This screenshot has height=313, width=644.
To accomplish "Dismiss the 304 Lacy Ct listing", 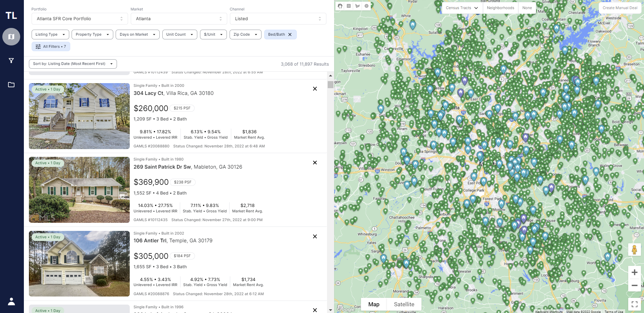I will (x=315, y=89).
